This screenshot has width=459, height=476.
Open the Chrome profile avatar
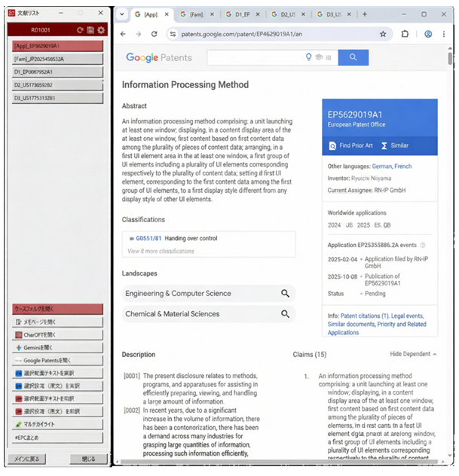(428, 34)
